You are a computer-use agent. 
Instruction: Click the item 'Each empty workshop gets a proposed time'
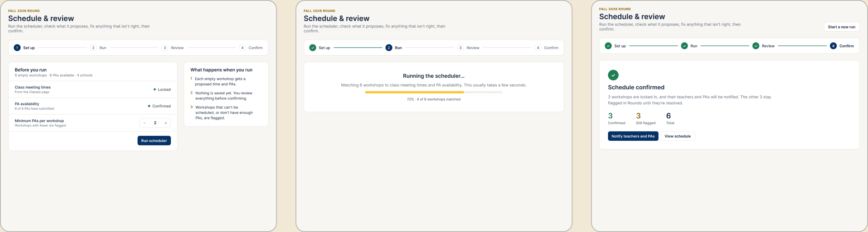point(222,81)
